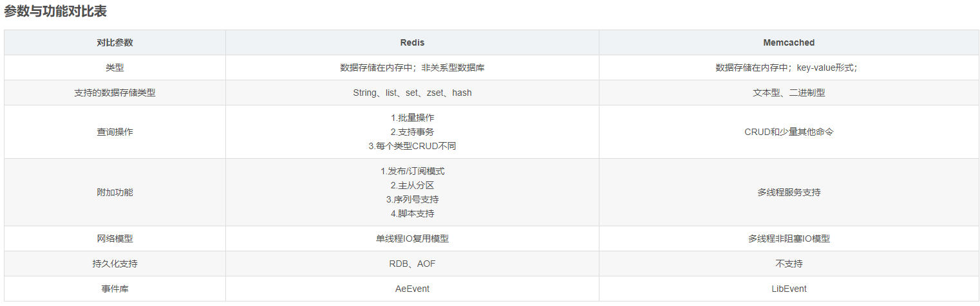The height and width of the screenshot is (306, 980).
Task: Click the line 3.序列号支持
Action: pos(412,199)
